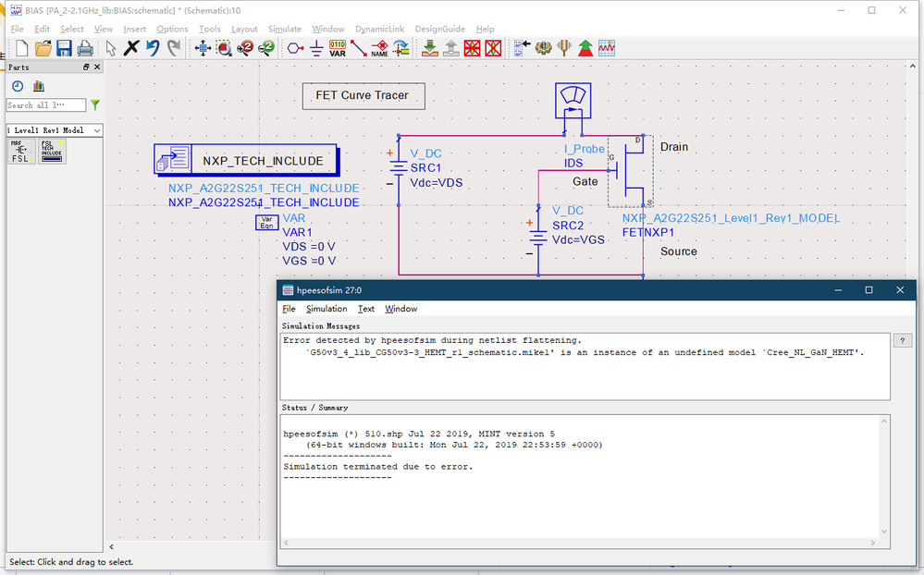The width and height of the screenshot is (924, 575).
Task: Click the Simulate gear icon
Action: tap(543, 48)
